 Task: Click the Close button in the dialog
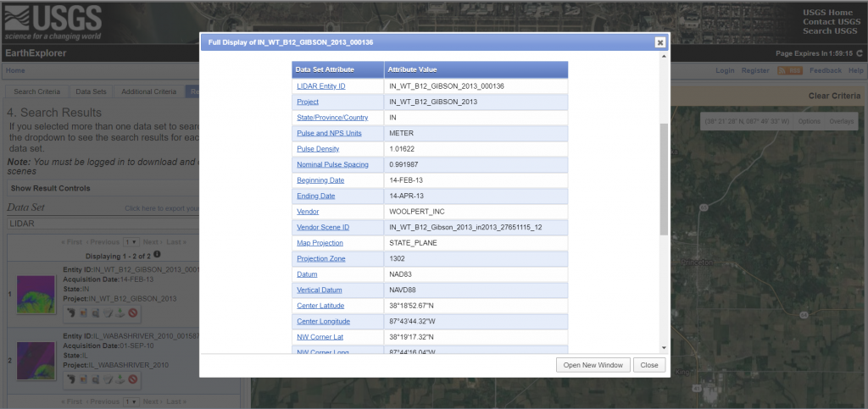[649, 365]
